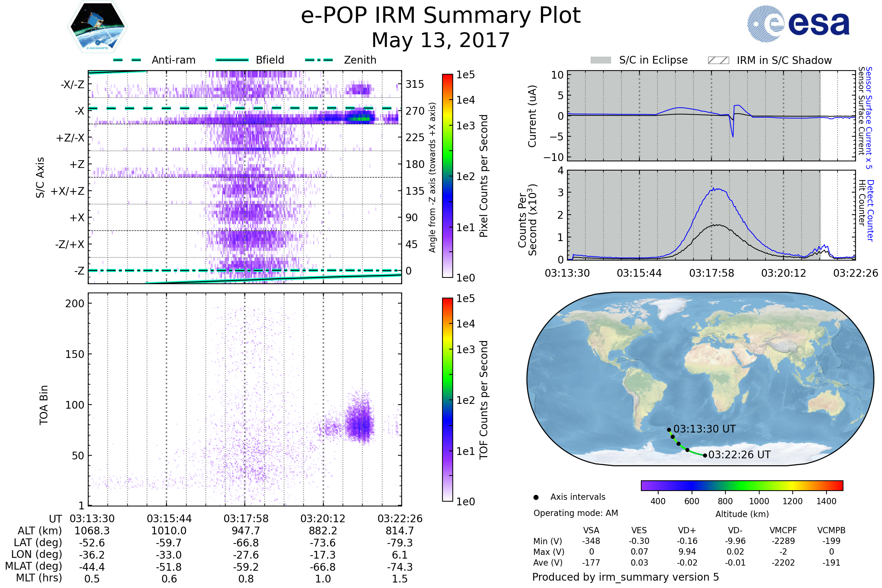The width and height of the screenshot is (882, 588).
Task: Click the e-POP IRM Summary Plot title
Action: tap(441, 16)
